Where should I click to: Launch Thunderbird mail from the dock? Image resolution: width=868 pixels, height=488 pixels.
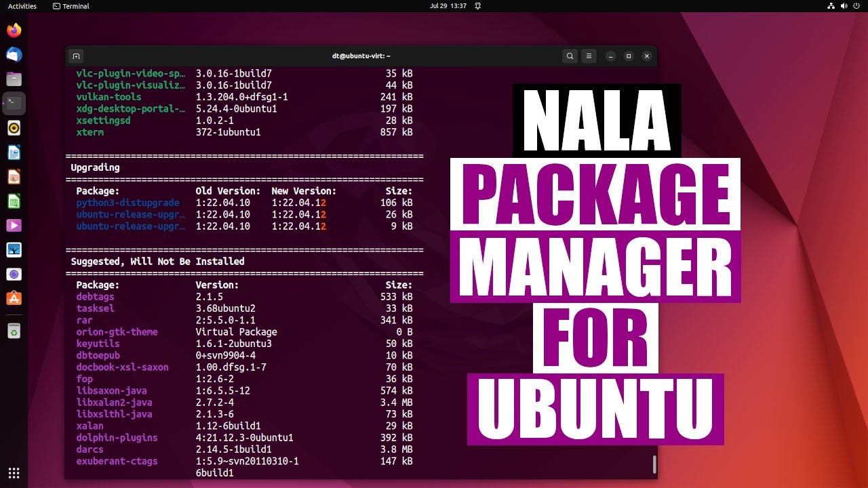point(14,55)
